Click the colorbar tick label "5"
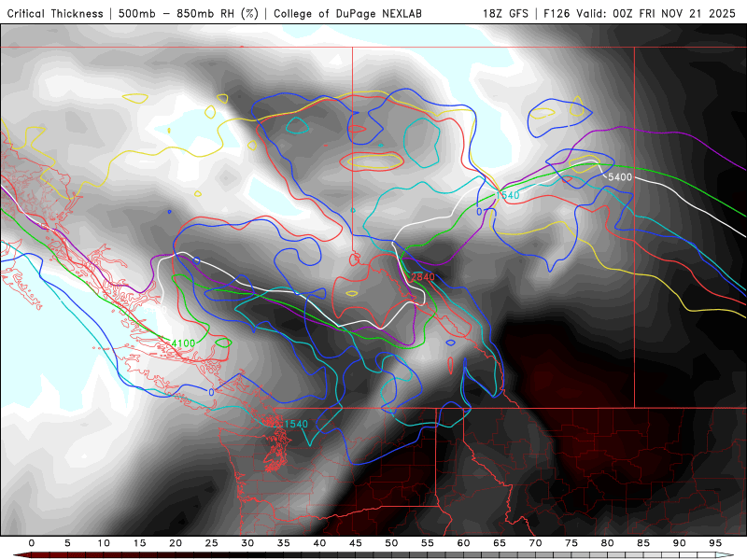 click(x=67, y=543)
